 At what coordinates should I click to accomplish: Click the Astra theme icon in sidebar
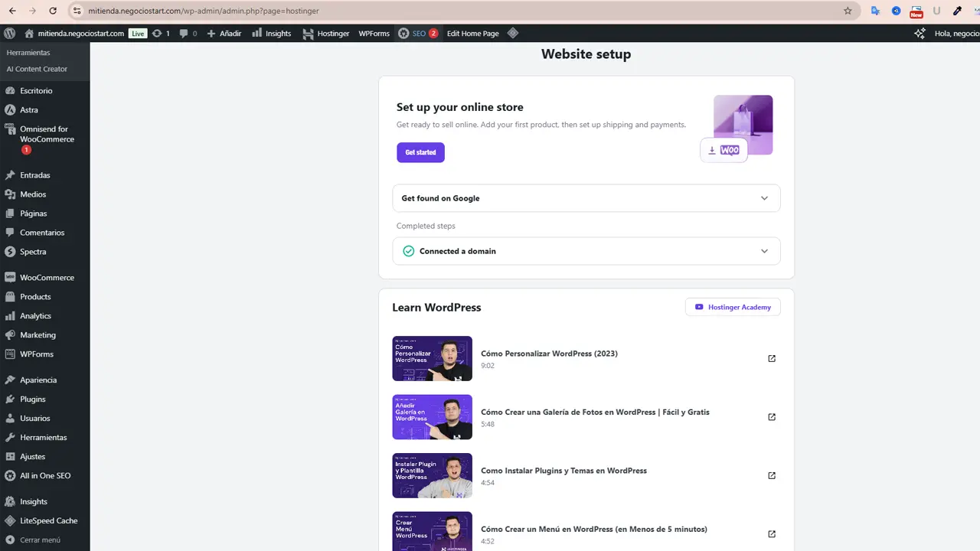(x=10, y=109)
